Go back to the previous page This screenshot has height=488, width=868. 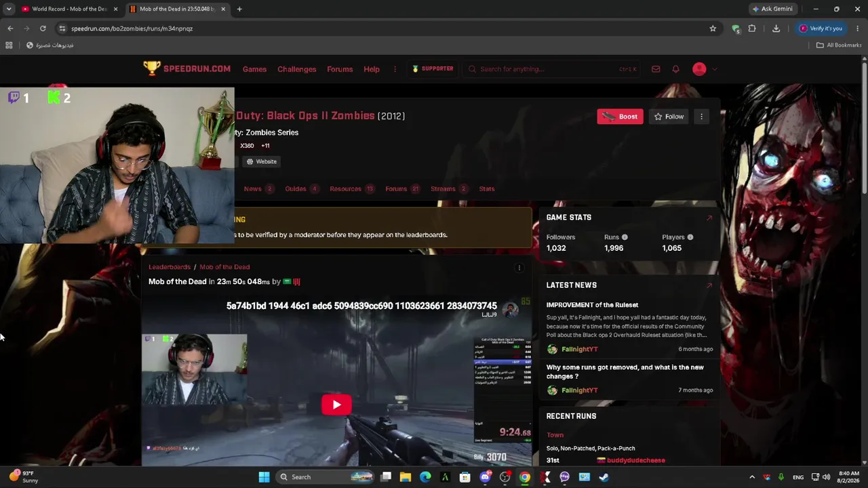[10, 28]
